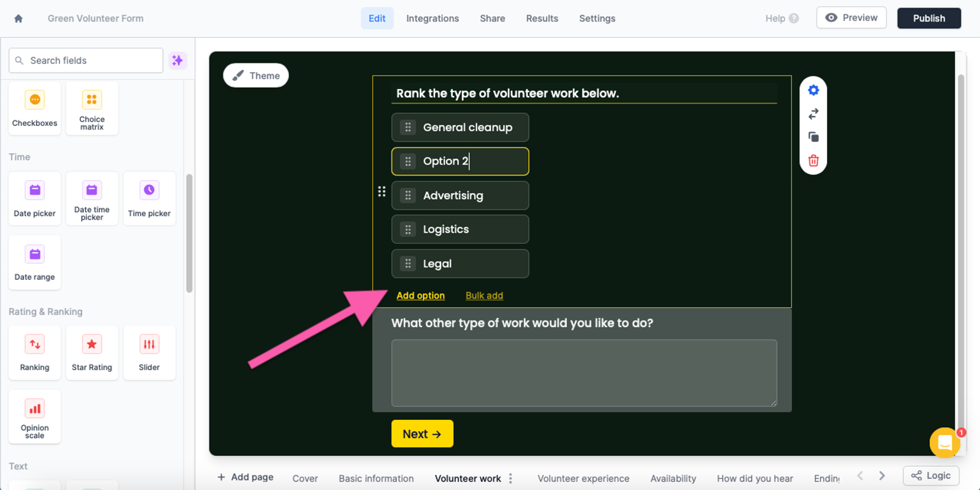Grab the drag handle on Advertising option

[x=408, y=196]
